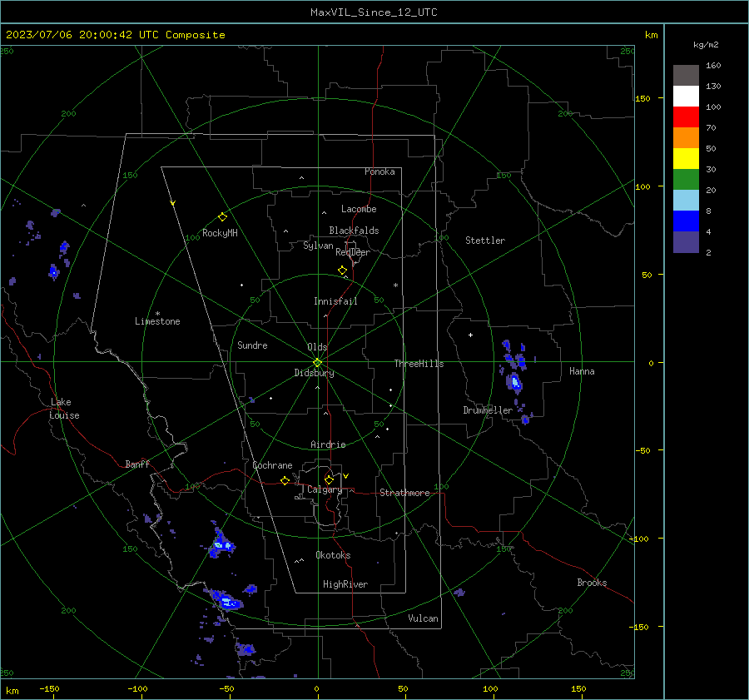Select the white 100-130 legend color
This screenshot has width=749, height=700.
coord(686,97)
